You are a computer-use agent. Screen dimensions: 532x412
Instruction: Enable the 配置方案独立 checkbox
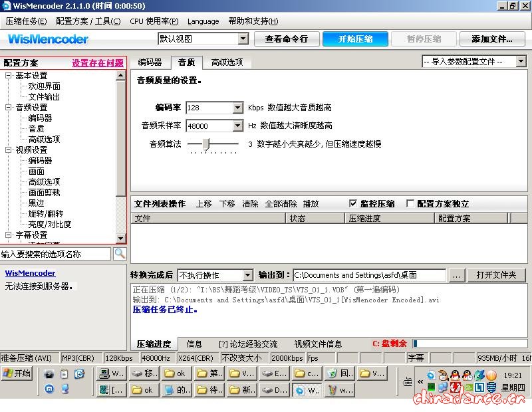410,203
